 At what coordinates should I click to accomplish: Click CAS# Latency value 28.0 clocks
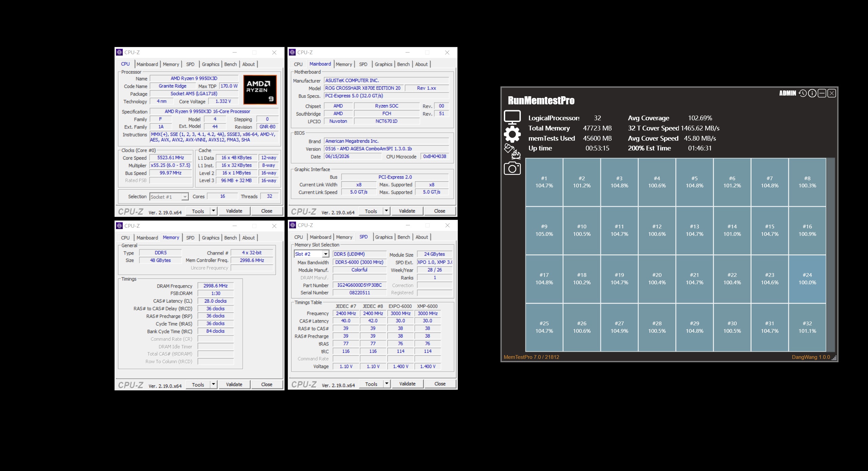click(216, 301)
